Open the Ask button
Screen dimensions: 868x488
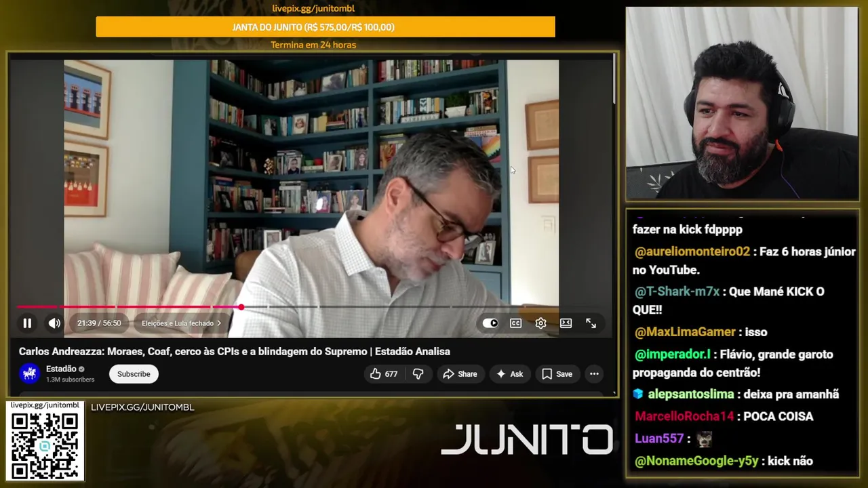pyautogui.click(x=509, y=374)
